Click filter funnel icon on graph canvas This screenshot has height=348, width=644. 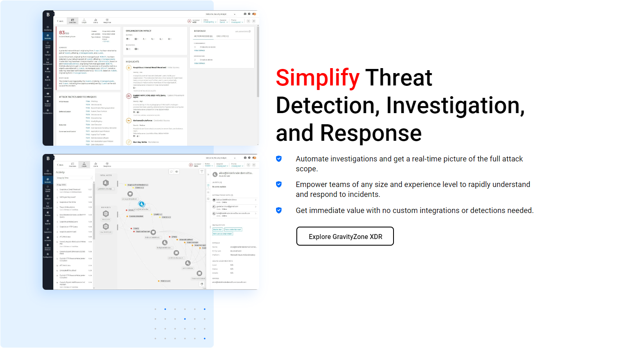coord(202,171)
